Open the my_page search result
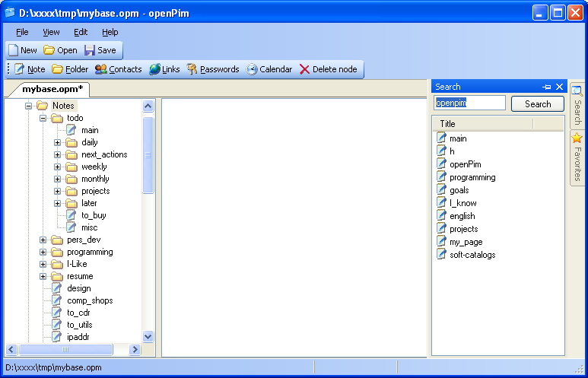 pyautogui.click(x=466, y=242)
